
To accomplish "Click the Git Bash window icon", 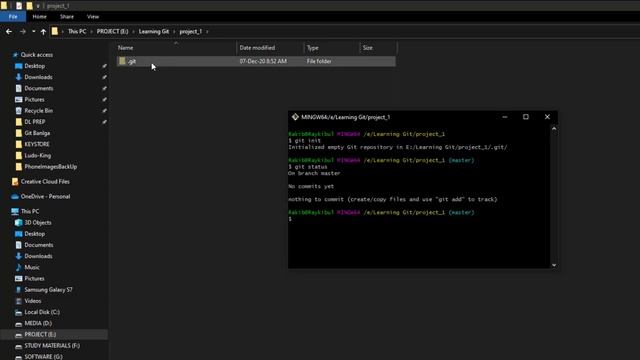I will (295, 117).
